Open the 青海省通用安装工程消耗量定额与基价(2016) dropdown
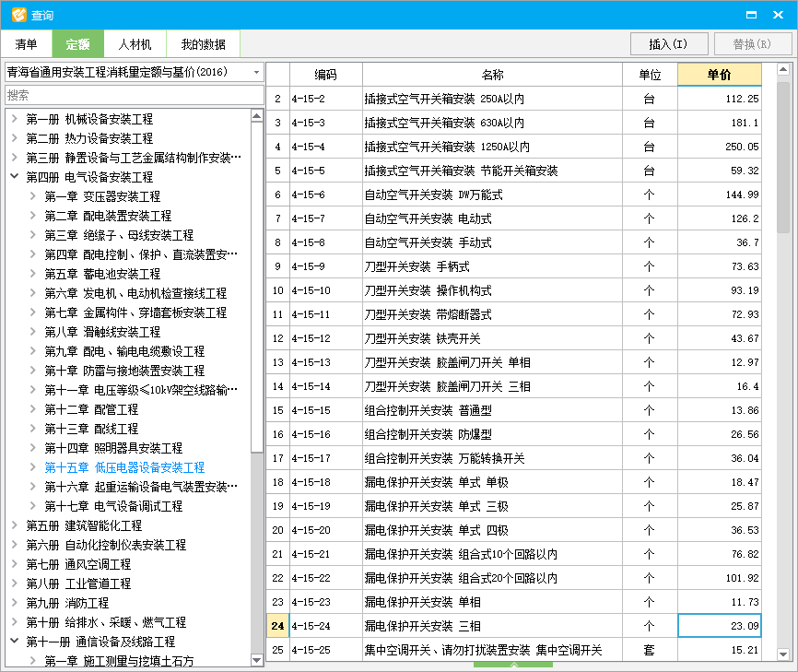This screenshot has width=798, height=672. tap(256, 71)
